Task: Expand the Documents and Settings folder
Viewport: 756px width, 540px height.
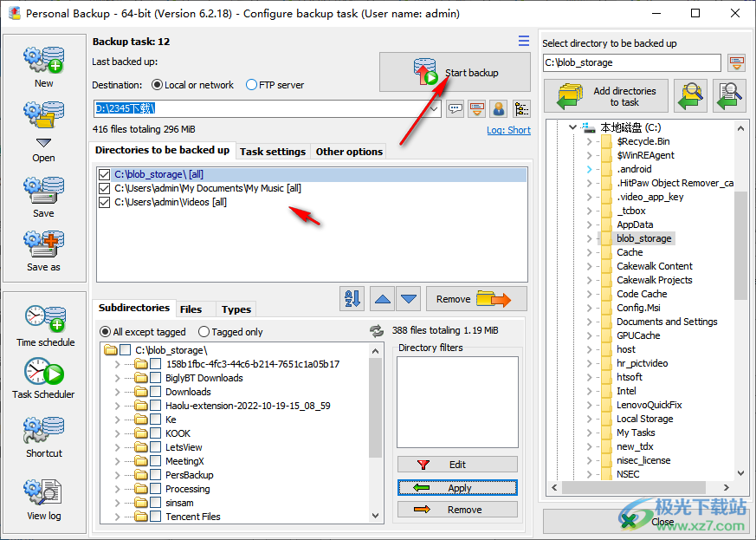Action: click(x=589, y=322)
